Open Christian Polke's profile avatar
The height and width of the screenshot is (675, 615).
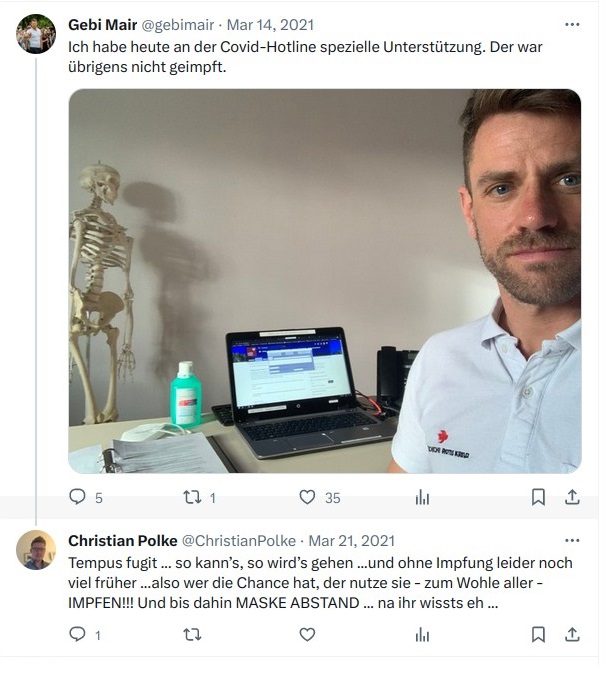coord(36,550)
